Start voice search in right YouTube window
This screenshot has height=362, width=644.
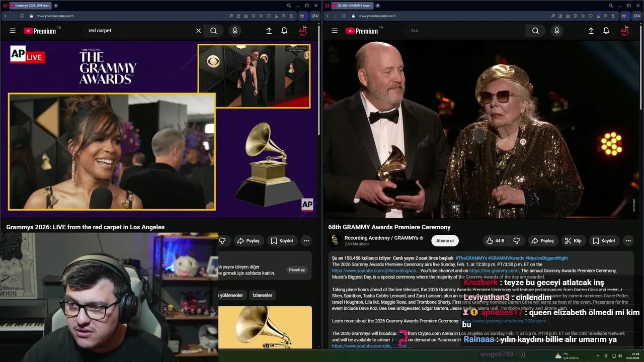pos(556,31)
